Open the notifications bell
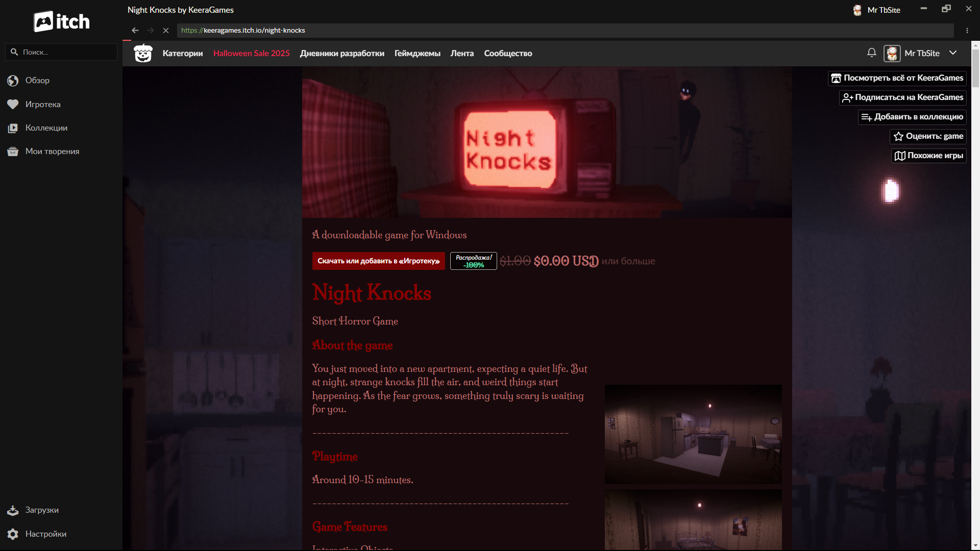980x551 pixels. click(x=872, y=53)
